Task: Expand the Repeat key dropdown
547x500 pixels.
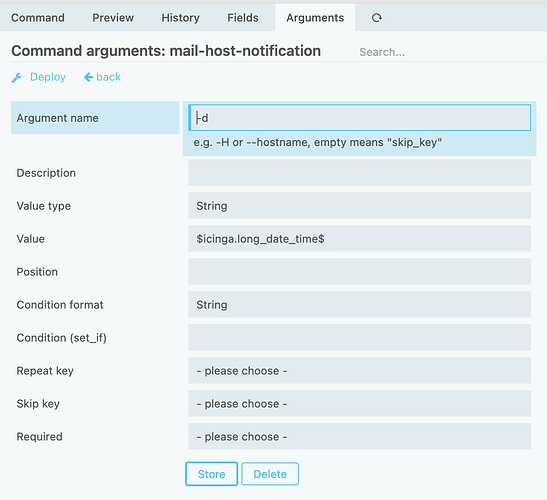Action: (359, 371)
